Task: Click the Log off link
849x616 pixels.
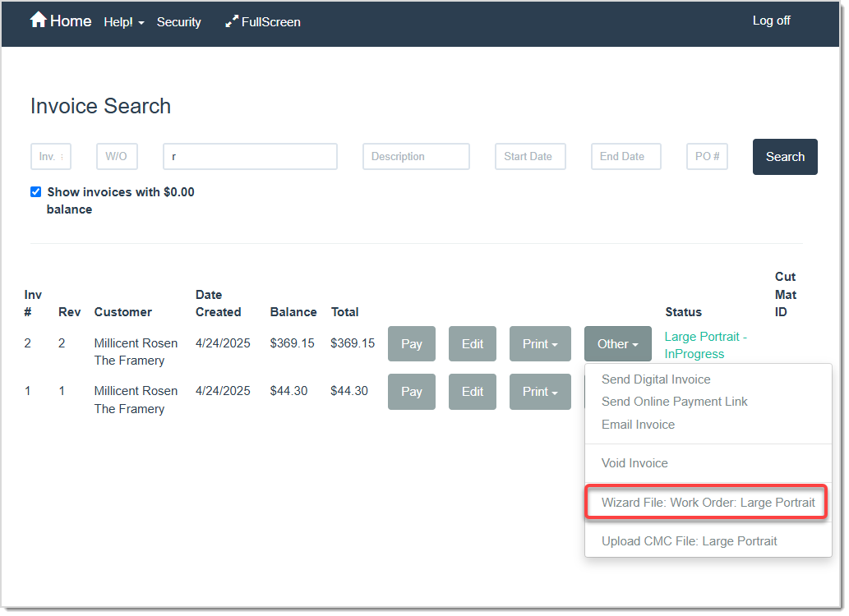Action: pyautogui.click(x=770, y=21)
